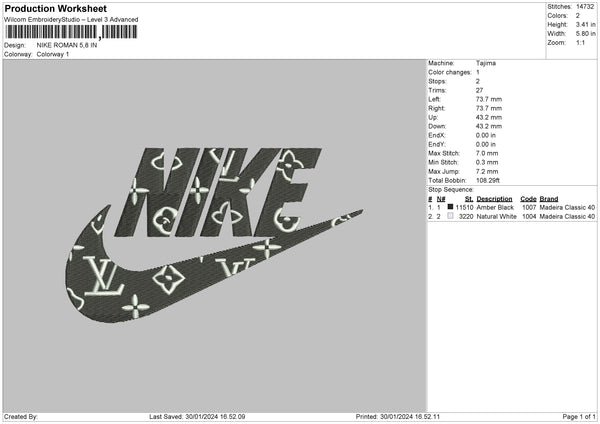The height and width of the screenshot is (424, 600).
Task: Click the 'Brand' column header
Action: [x=549, y=199]
